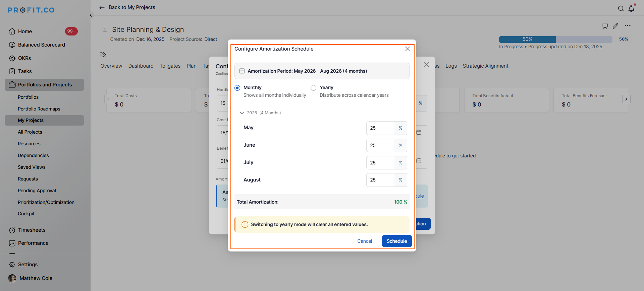
Task: Open the notifications bell
Action: tap(631, 9)
